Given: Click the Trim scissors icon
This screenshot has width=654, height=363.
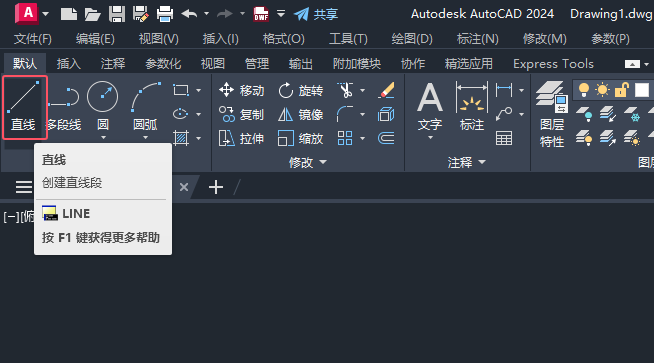Looking at the screenshot, I should (x=346, y=90).
